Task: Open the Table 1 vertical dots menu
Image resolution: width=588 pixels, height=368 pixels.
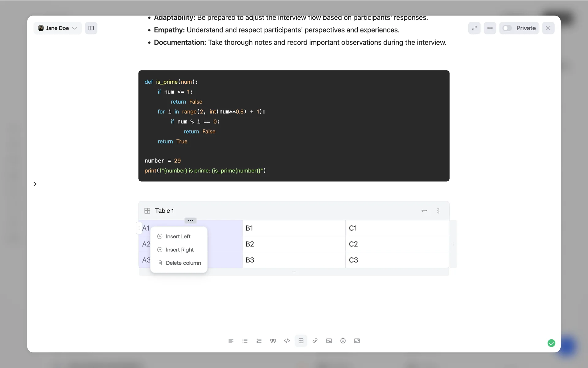Action: coord(438,211)
